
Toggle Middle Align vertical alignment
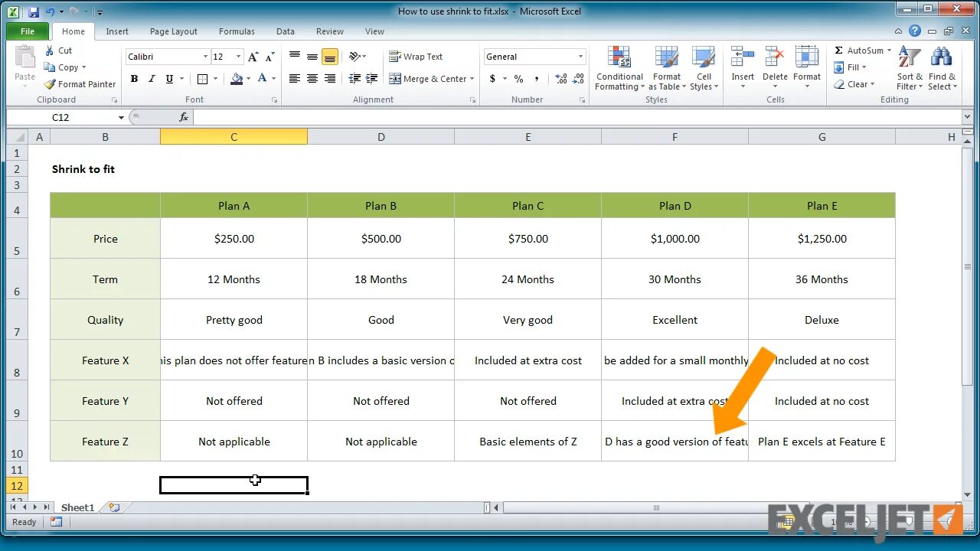[312, 57]
